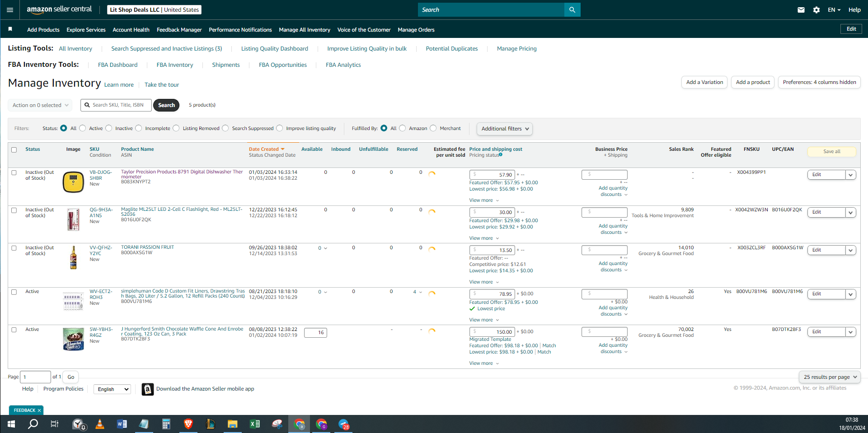Screen dimensions: 868x433
Task: Open the Additional filters dropdown
Action: tap(505, 129)
